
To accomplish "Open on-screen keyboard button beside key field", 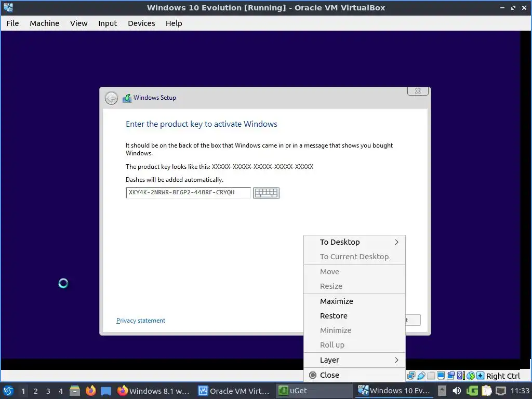I will pos(266,193).
